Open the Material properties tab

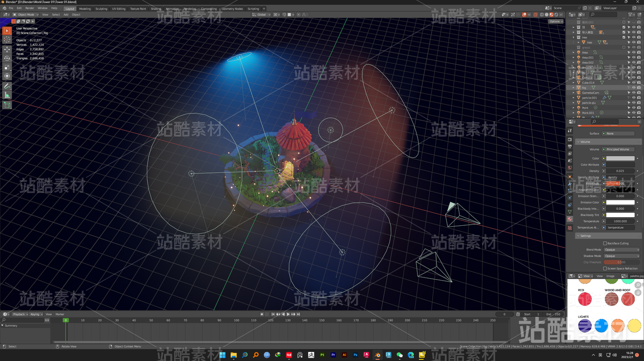(x=570, y=219)
